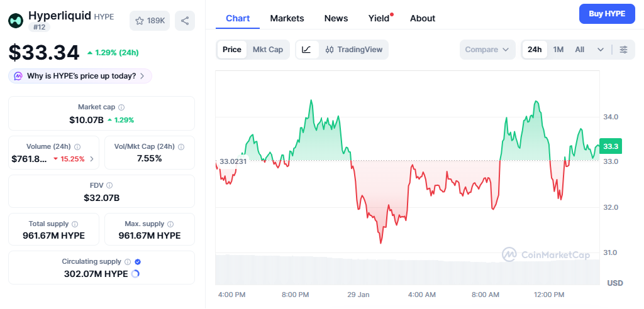Image resolution: width=644 pixels, height=309 pixels.
Task: Click the 29 Jan axis label
Action: coord(358,295)
